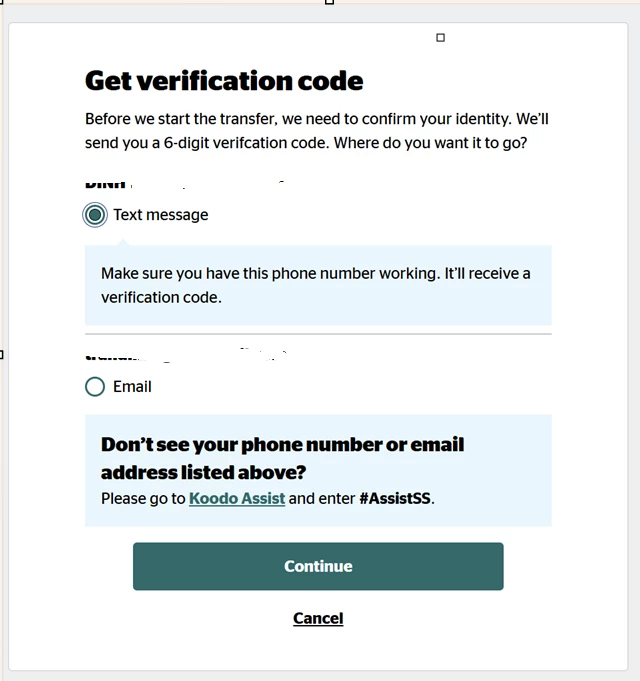This screenshot has height=681, width=640.
Task: Click the 'Text message' label text
Action: coord(161,215)
